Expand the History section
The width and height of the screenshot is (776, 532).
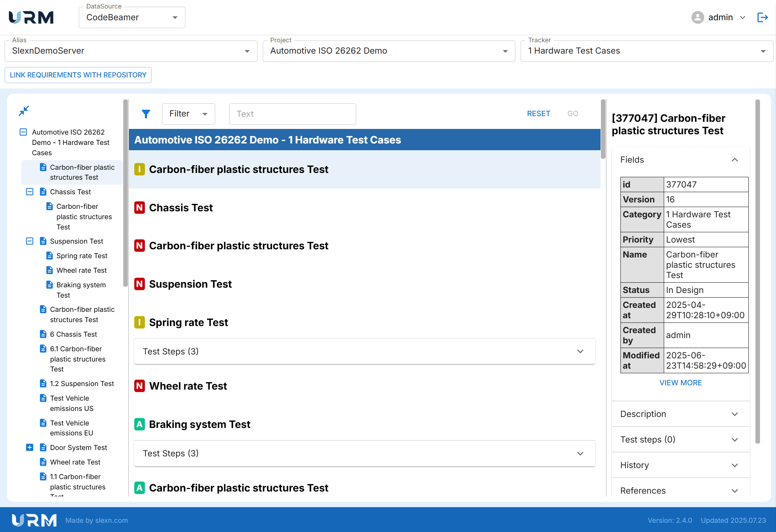pyautogui.click(x=680, y=465)
